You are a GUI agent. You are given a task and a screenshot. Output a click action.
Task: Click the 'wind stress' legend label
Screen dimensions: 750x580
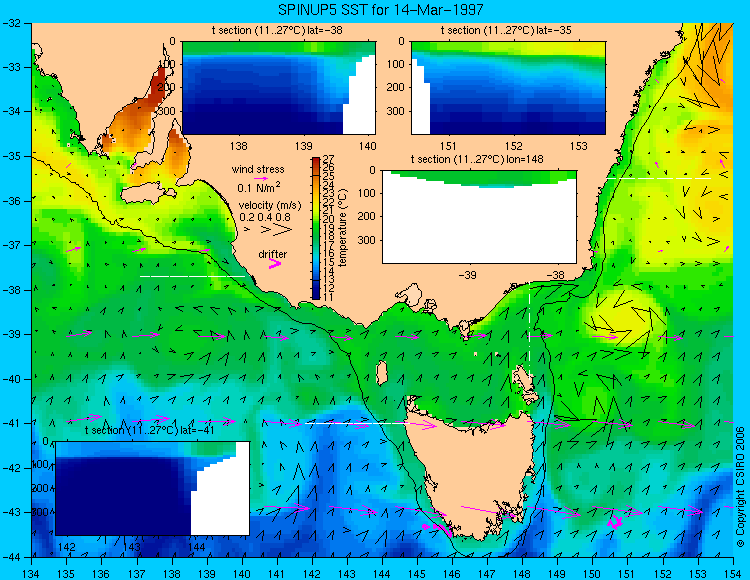pyautogui.click(x=258, y=169)
